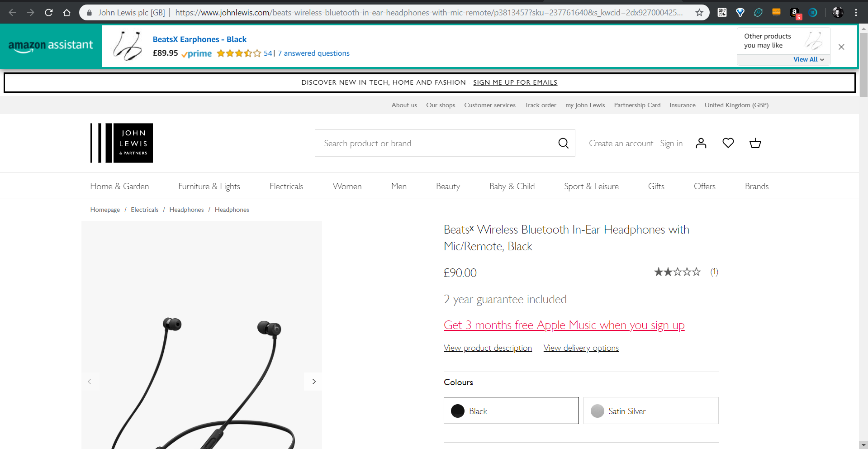Open the Insurance link
The height and width of the screenshot is (449, 868).
(x=683, y=105)
